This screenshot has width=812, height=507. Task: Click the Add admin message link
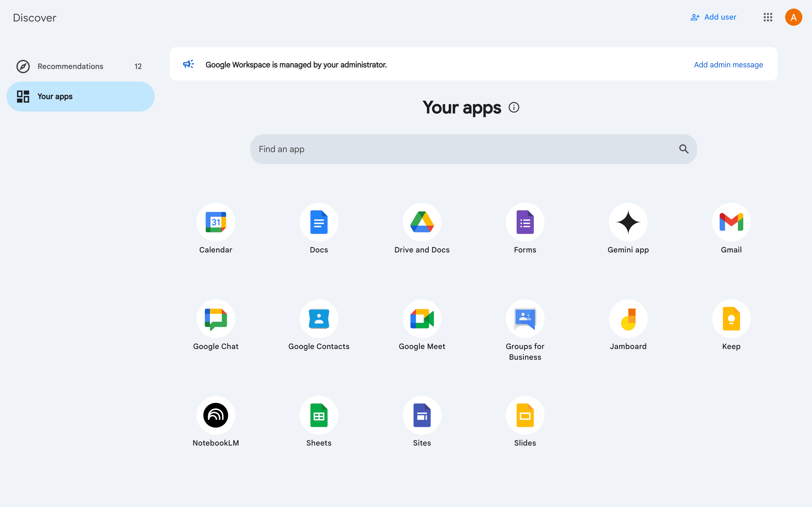click(x=728, y=65)
